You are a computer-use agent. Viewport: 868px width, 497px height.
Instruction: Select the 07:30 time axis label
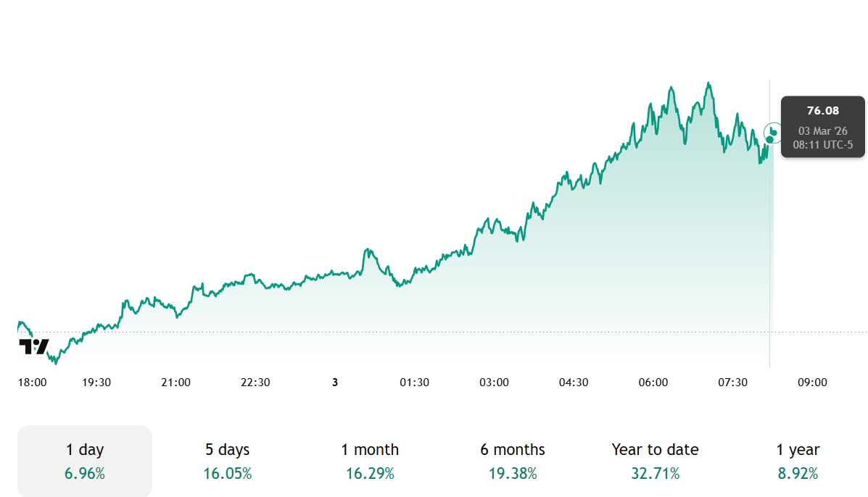732,383
